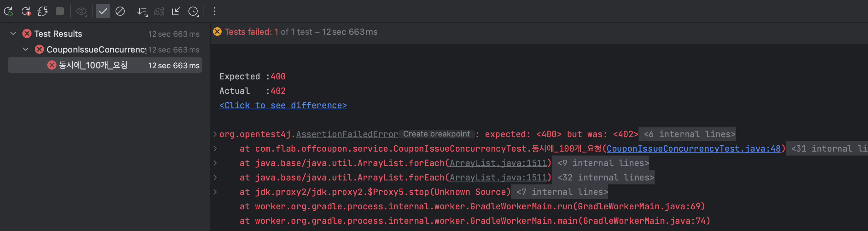Open first ArrayList.java:1511 link

point(498,163)
